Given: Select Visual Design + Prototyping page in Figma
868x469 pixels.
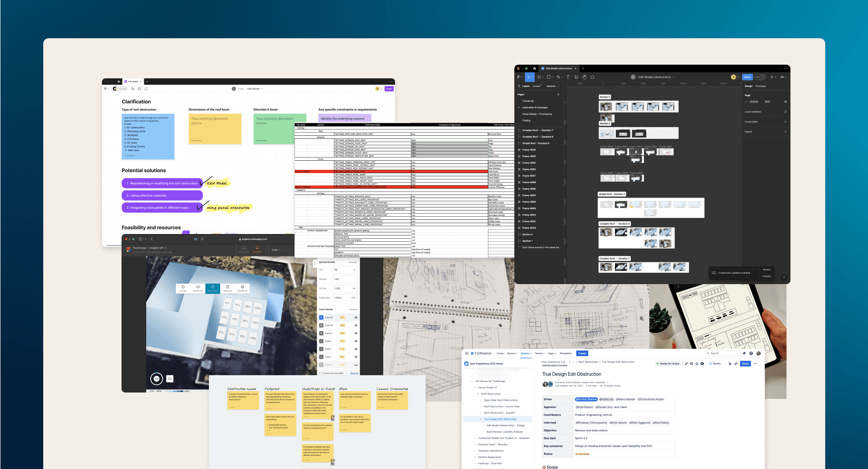Looking at the screenshot, I should click(537, 114).
